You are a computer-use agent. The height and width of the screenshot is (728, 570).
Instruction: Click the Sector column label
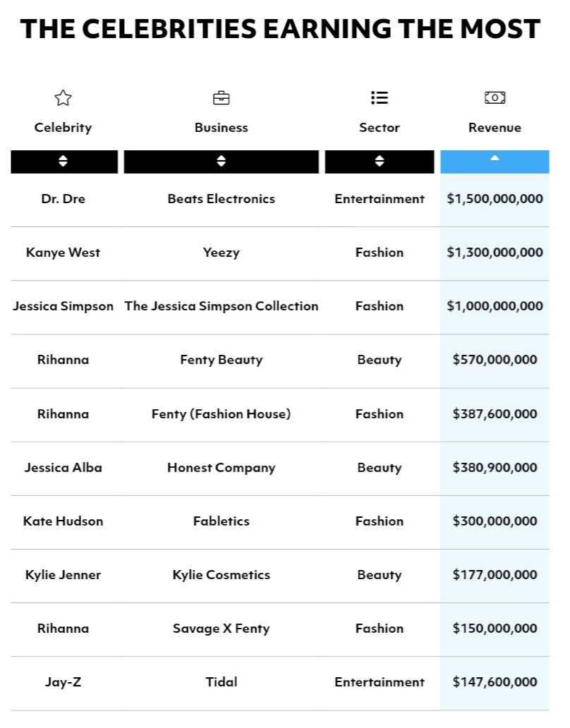(x=380, y=128)
